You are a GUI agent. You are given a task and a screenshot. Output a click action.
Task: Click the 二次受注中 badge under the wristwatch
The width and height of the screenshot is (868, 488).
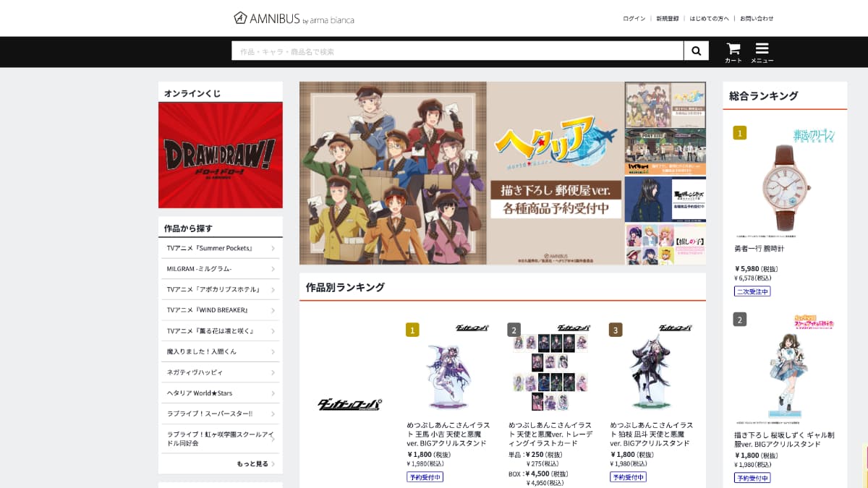tap(752, 291)
